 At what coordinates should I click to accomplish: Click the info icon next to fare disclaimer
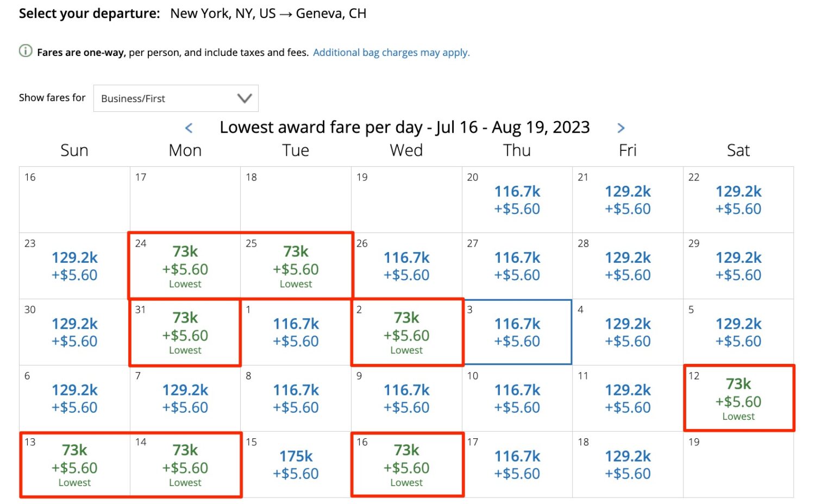pos(26,52)
